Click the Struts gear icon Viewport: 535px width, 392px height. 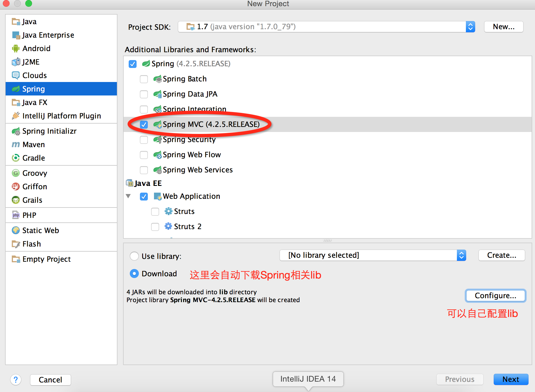click(168, 211)
